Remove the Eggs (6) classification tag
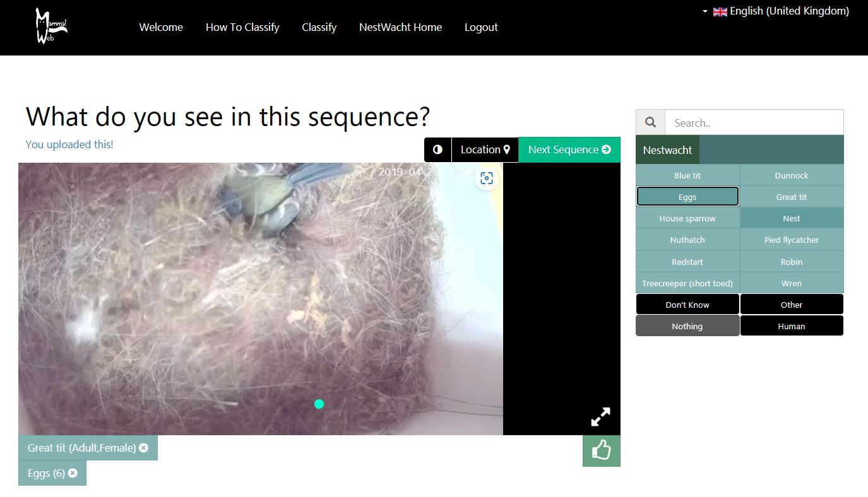868x497 pixels. pyautogui.click(x=73, y=473)
